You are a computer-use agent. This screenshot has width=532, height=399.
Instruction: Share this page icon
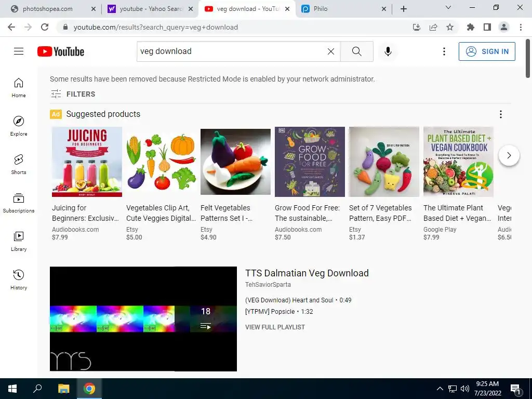click(x=433, y=27)
